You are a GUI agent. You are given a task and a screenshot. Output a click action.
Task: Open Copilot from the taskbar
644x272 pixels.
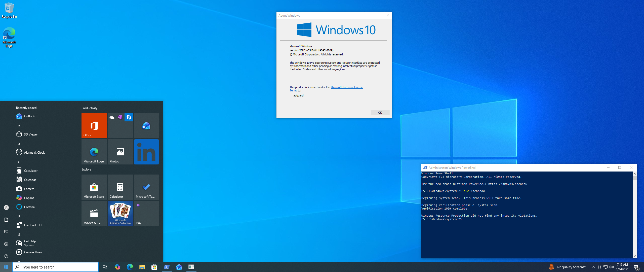coord(117,267)
